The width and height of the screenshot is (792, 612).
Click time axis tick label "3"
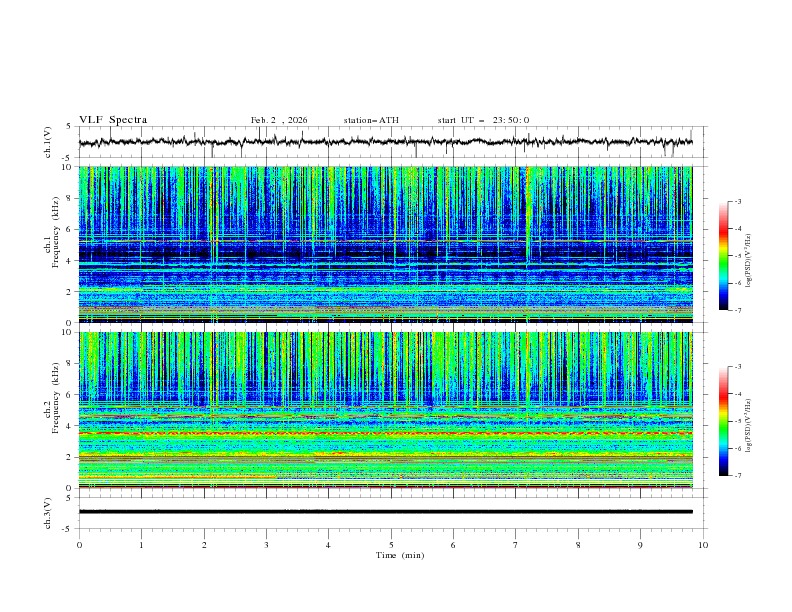point(266,545)
